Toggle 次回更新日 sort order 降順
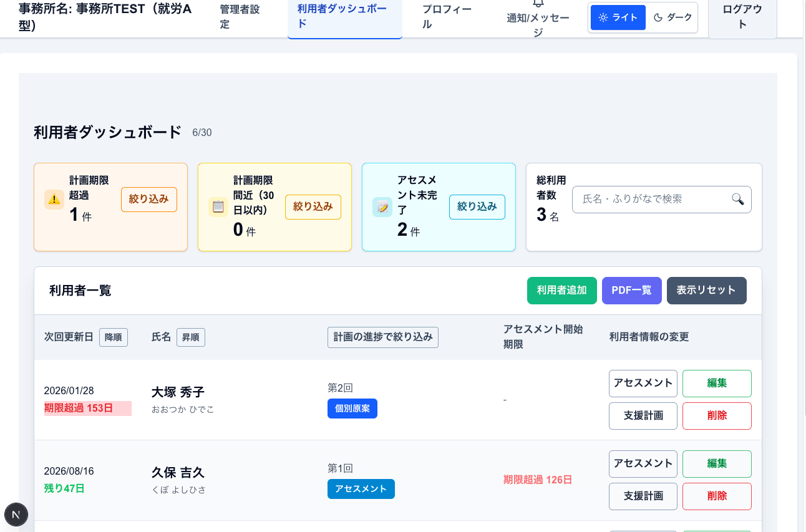The width and height of the screenshot is (806, 532). click(x=114, y=337)
